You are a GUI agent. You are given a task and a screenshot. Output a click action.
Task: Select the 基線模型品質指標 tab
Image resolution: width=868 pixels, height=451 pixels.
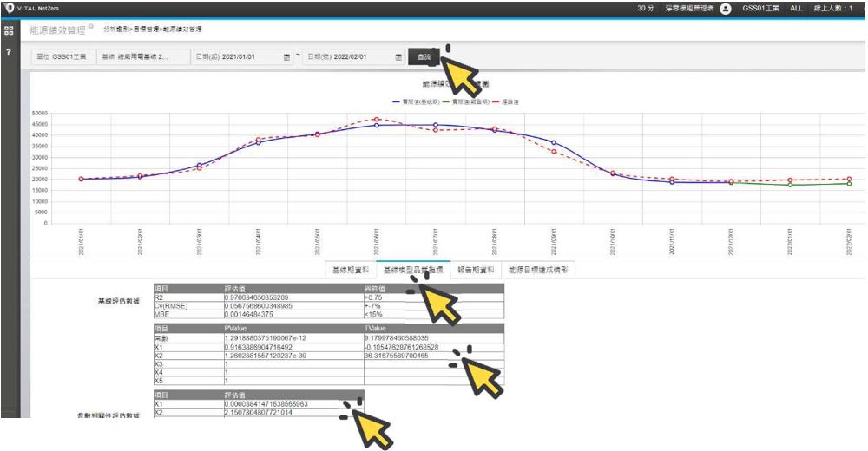(x=413, y=270)
